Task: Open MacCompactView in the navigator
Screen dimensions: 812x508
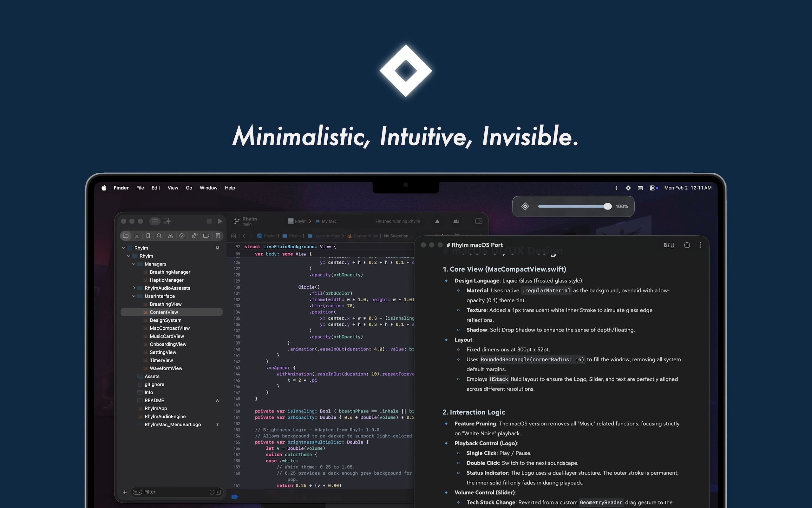Action: coord(169,328)
